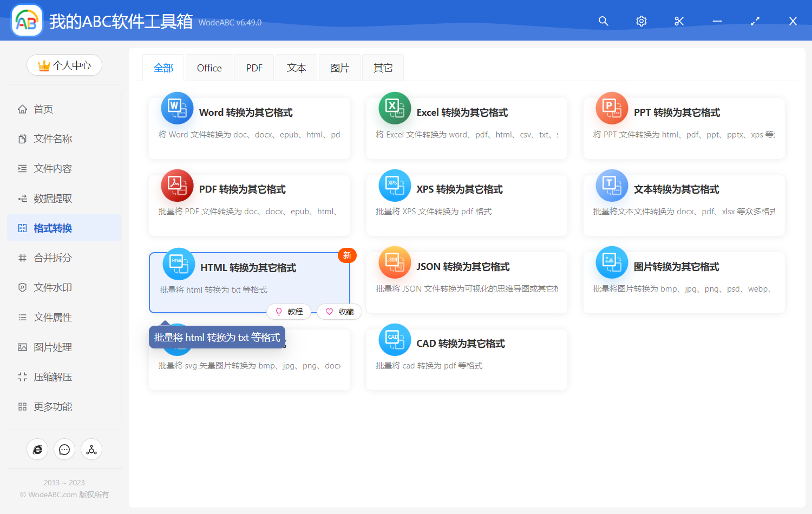Click 收藏 to favorite the HTML tool
This screenshot has width=812, height=514.
point(339,312)
